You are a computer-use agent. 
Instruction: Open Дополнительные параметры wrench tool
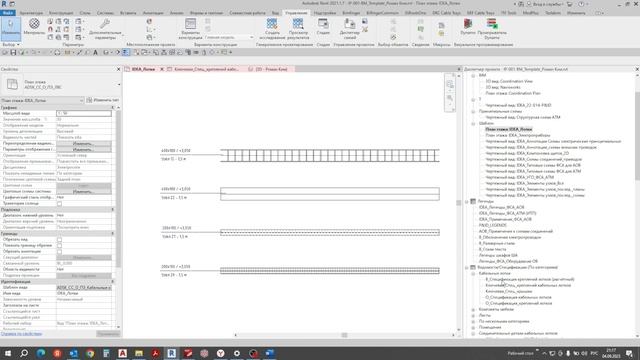105,29
